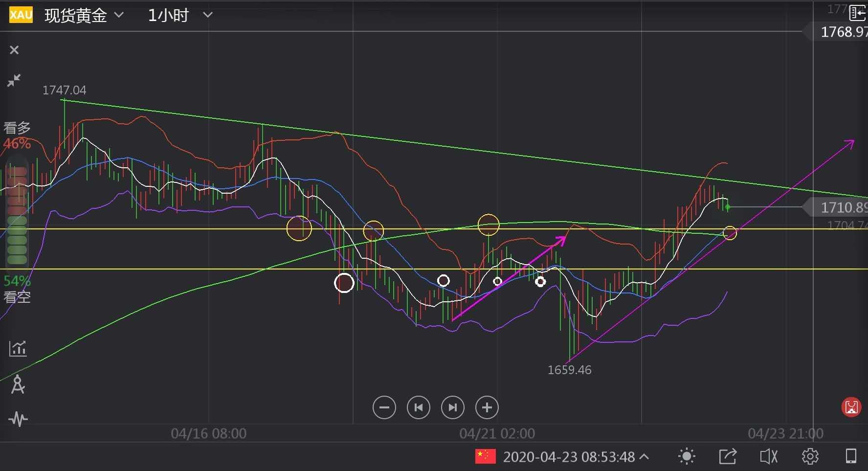
Task: Open the waveform pulse icon
Action: [x=18, y=419]
